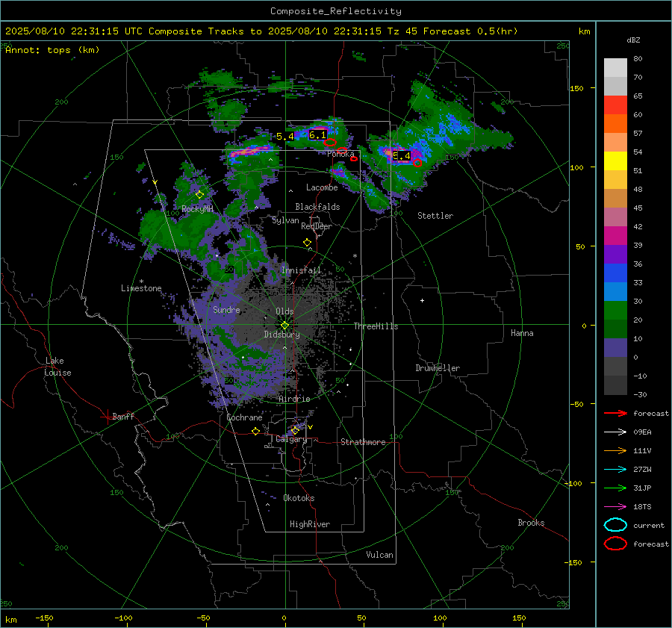Click the Stettler label
This screenshot has height=628, width=672.
435,216
